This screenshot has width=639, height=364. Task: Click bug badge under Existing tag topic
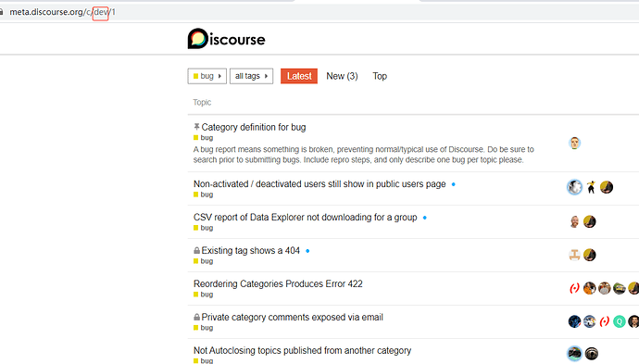pyautogui.click(x=204, y=261)
